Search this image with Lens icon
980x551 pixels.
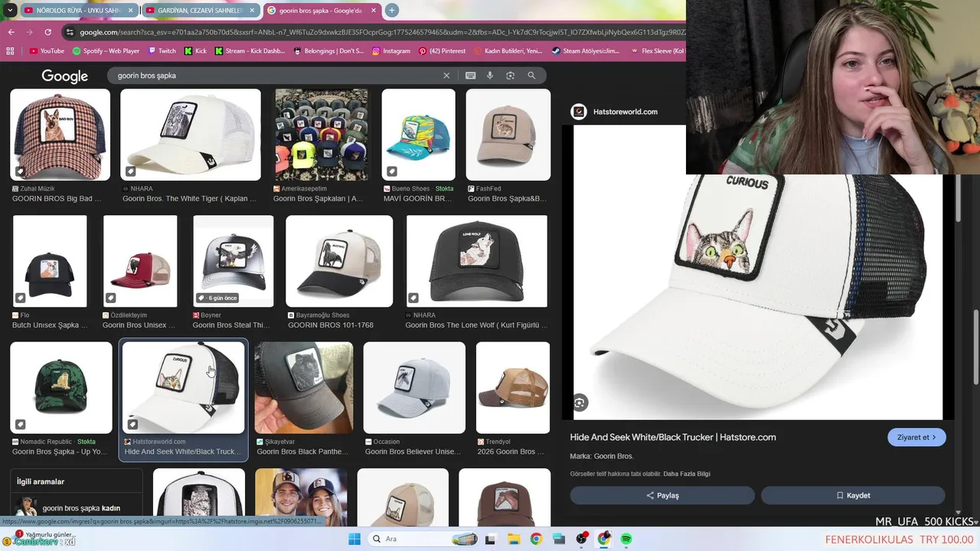point(580,403)
